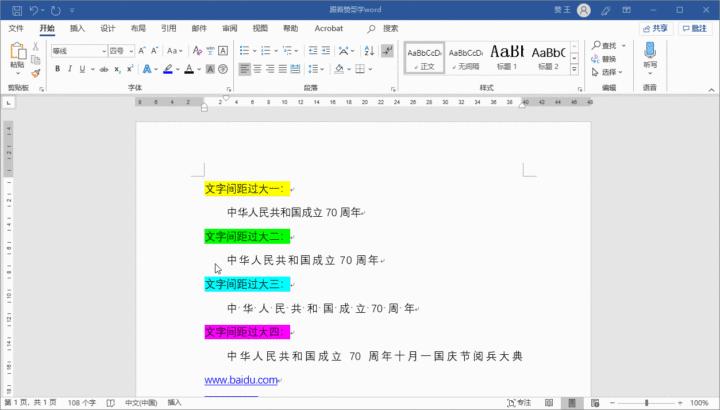Clear all formatting with the eraser A

tap(197, 51)
